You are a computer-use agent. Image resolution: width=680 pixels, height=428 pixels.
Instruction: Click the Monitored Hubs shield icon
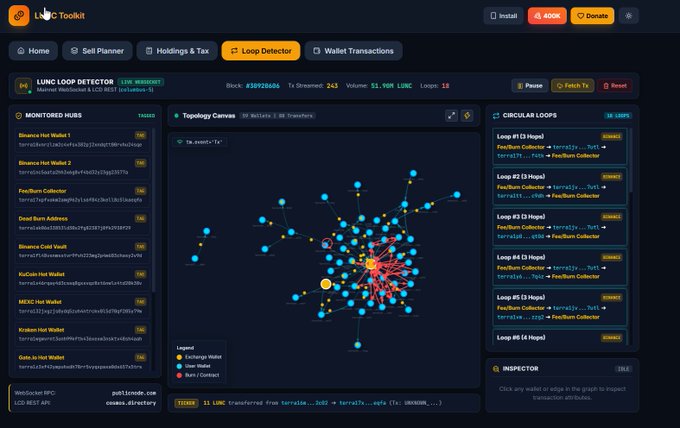click(x=19, y=116)
